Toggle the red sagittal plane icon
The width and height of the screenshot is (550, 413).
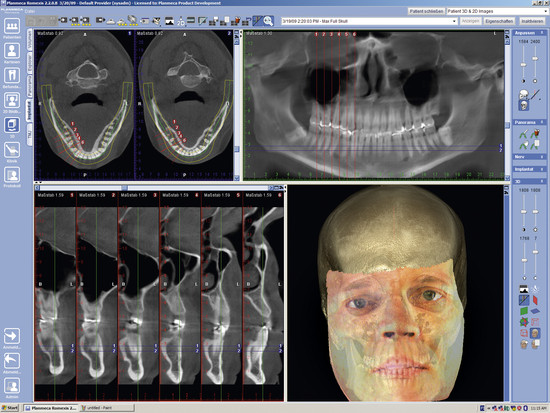pos(535,300)
